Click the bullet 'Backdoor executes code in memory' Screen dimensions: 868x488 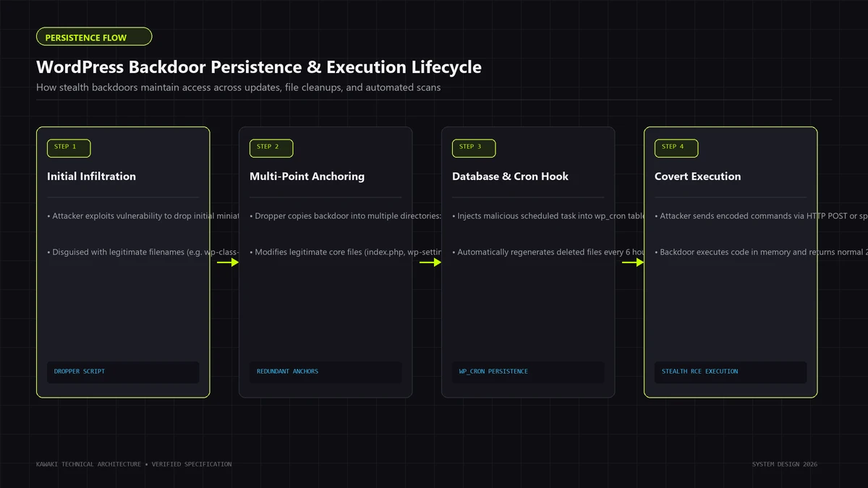point(761,252)
